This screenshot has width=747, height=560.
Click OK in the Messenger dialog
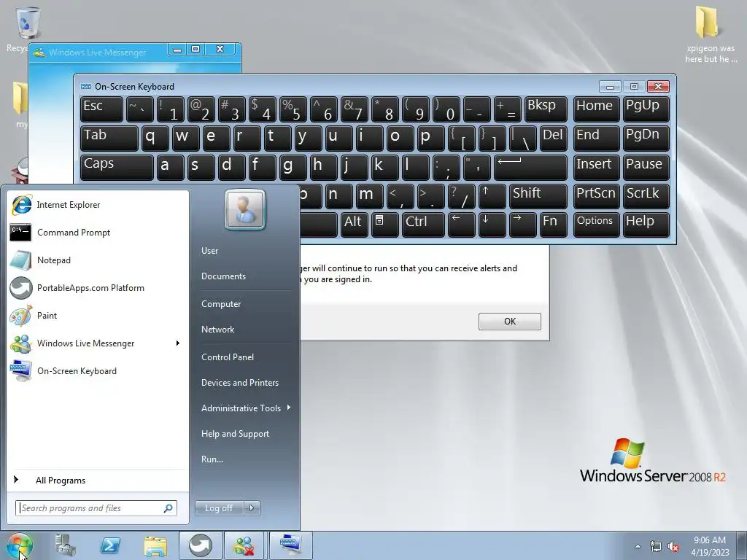(x=510, y=322)
